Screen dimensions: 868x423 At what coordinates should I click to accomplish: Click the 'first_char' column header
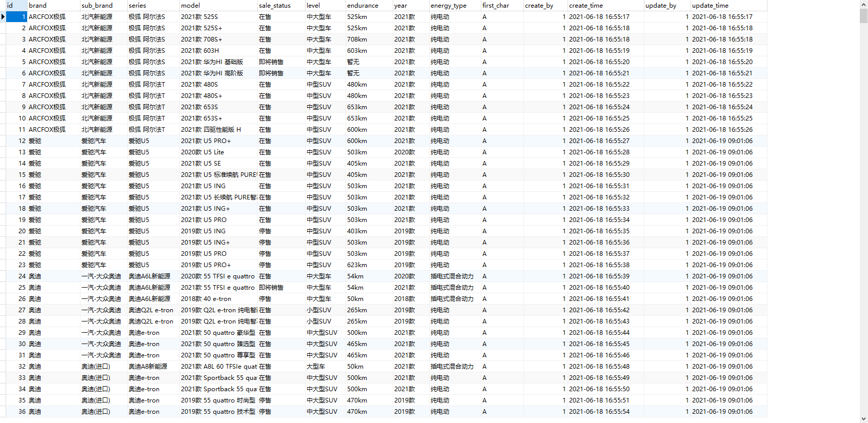point(502,6)
